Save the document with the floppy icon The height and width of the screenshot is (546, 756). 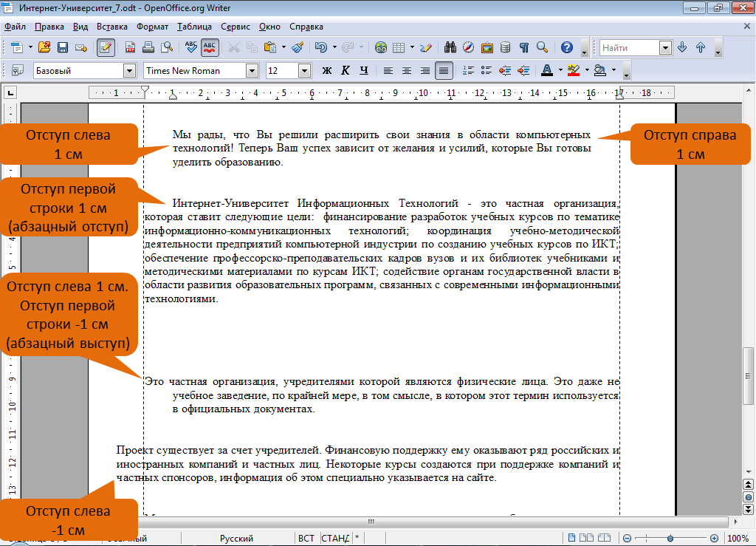tap(63, 47)
